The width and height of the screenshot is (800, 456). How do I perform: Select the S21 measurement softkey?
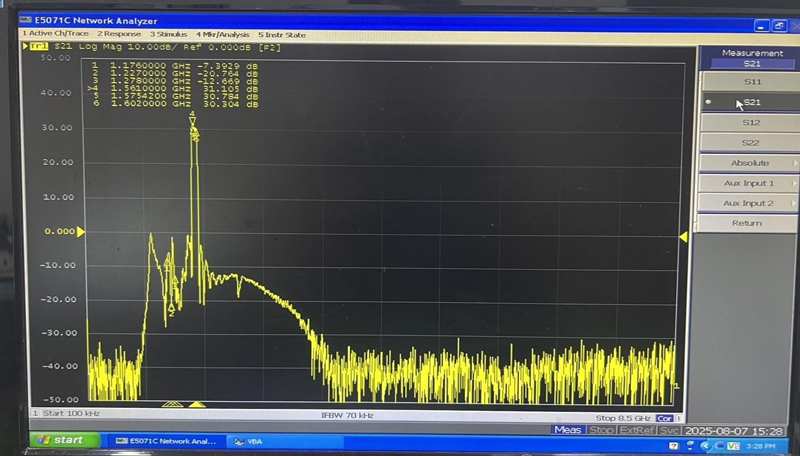click(751, 102)
